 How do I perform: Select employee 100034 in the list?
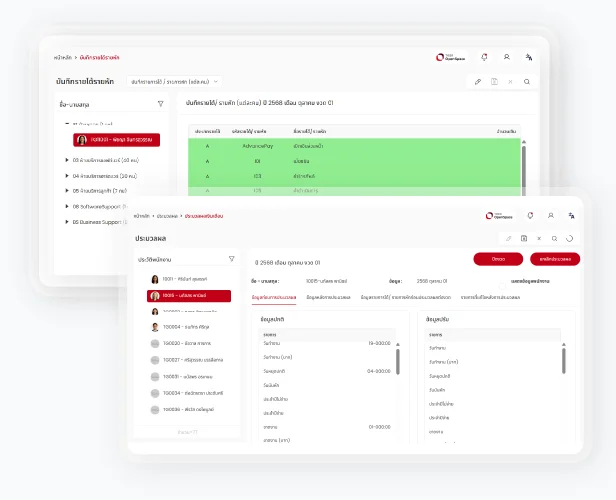point(193,393)
